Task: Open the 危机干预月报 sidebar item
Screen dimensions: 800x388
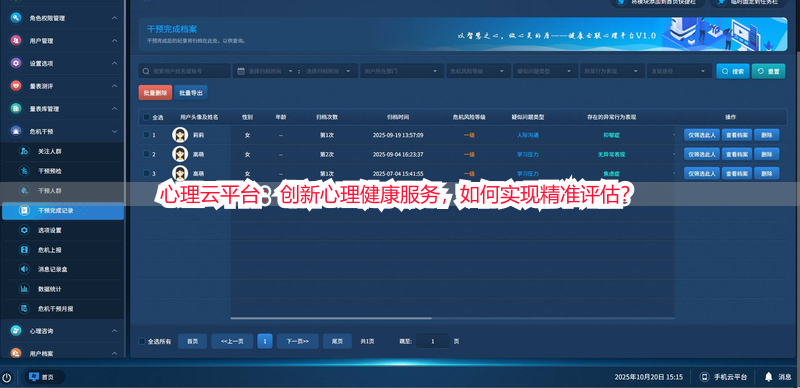Action: [62, 308]
